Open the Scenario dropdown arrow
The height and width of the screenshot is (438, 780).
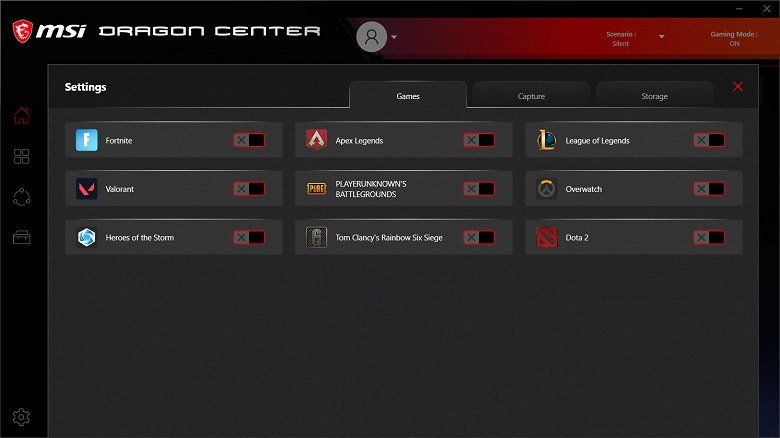(x=662, y=36)
